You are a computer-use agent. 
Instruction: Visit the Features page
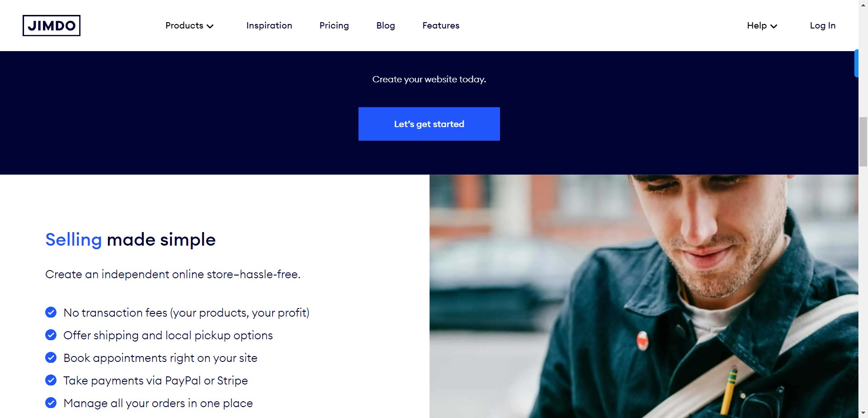[x=441, y=26]
